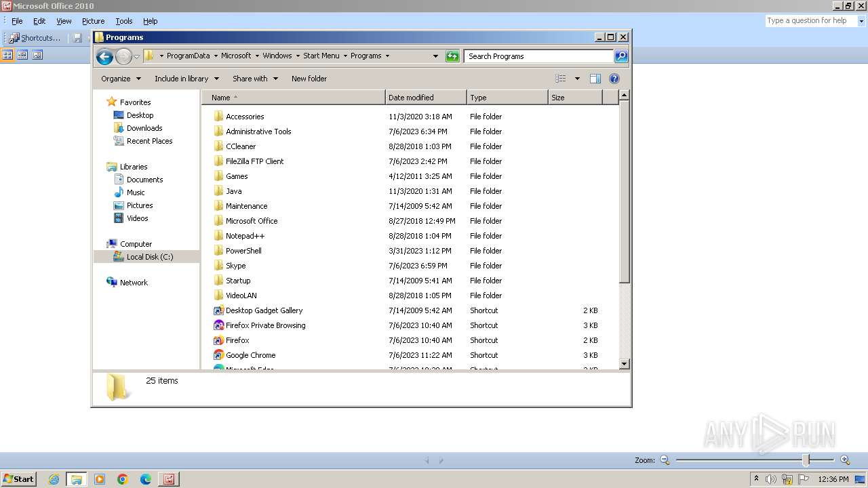Open Windows Media Player taskbar icon
Screen dimensions: 868x488
point(100,479)
